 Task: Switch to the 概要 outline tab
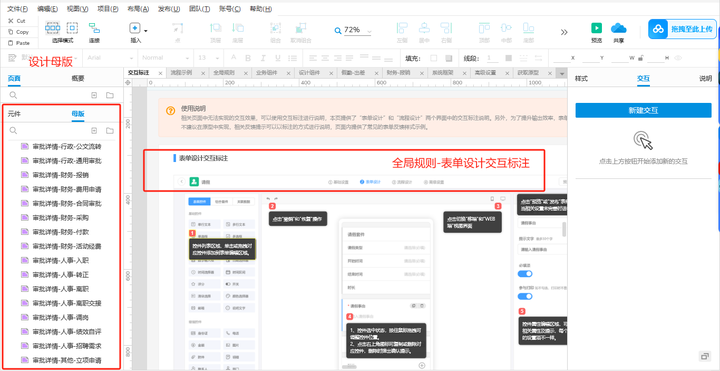pyautogui.click(x=78, y=78)
